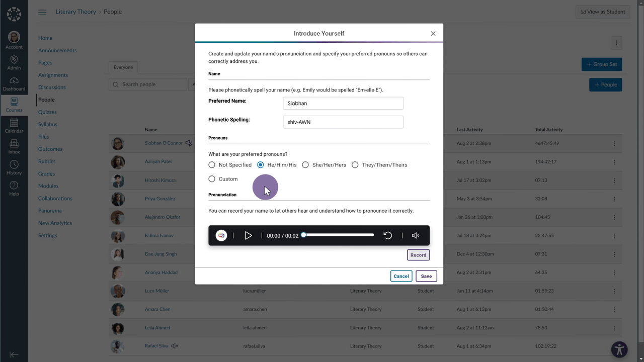Open Calendar in the left sidebar
This screenshot has height=362, width=644.
point(14,126)
